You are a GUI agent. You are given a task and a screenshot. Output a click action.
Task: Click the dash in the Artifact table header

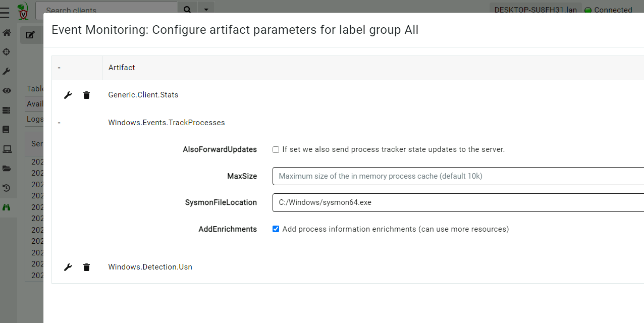point(59,68)
